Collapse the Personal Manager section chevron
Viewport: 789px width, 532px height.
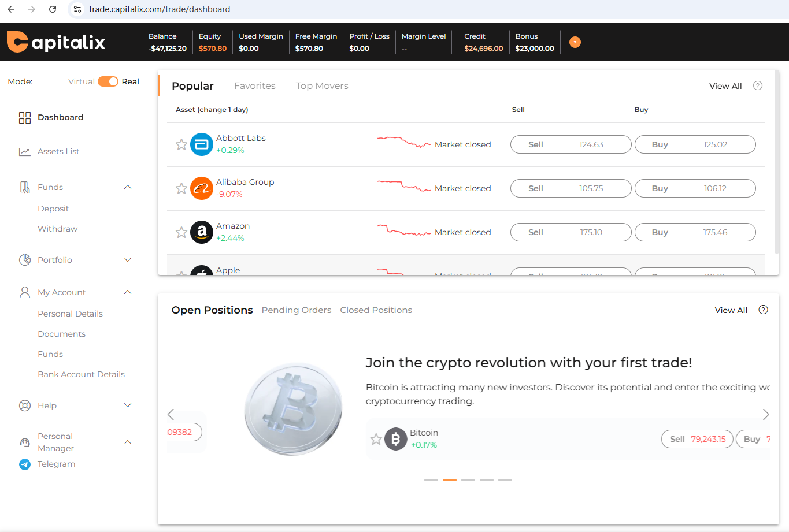point(128,442)
